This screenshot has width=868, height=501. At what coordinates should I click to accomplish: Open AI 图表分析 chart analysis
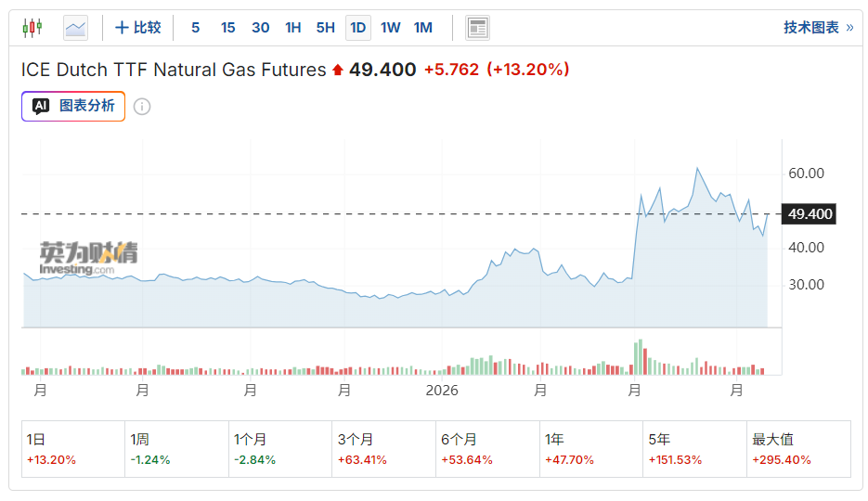tap(73, 106)
